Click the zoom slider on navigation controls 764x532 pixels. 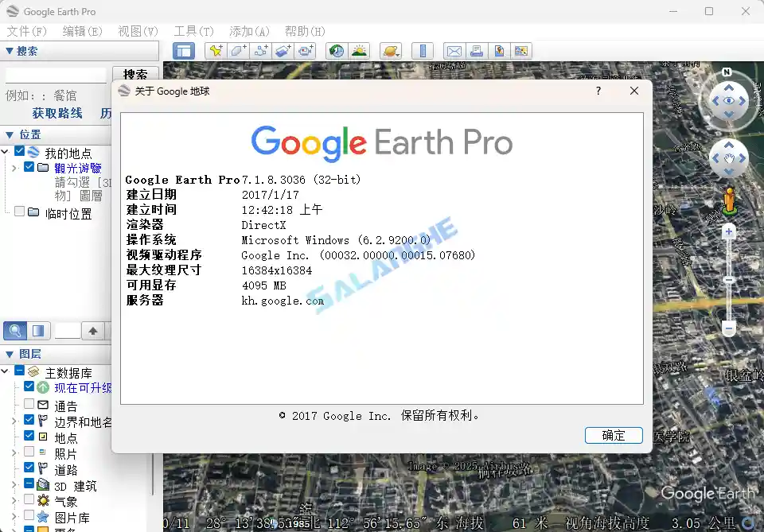pos(728,278)
